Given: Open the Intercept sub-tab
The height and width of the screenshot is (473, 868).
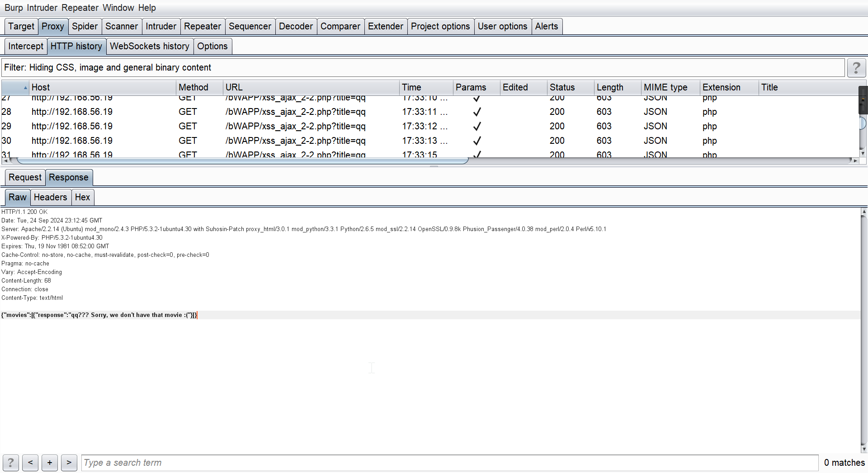Looking at the screenshot, I should pos(26,46).
